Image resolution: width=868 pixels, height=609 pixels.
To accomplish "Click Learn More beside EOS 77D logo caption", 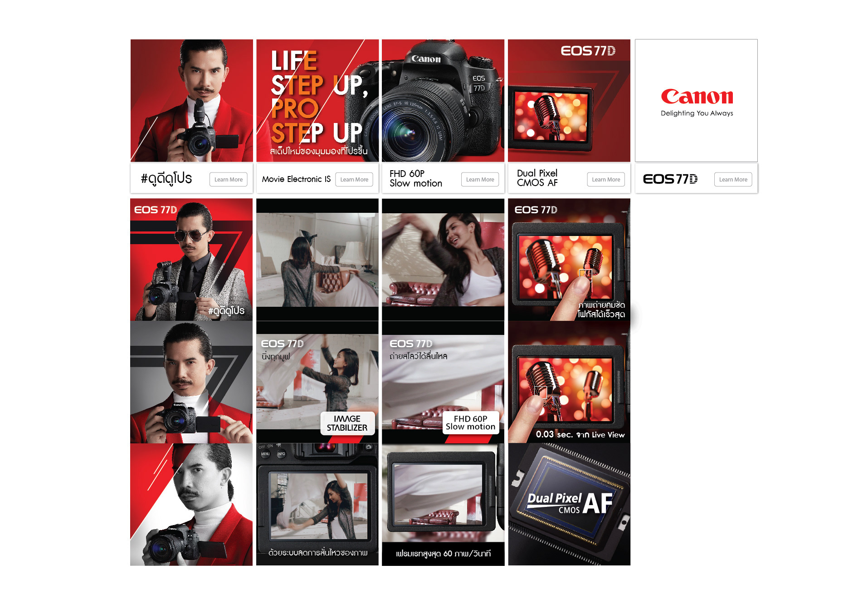I will click(733, 179).
